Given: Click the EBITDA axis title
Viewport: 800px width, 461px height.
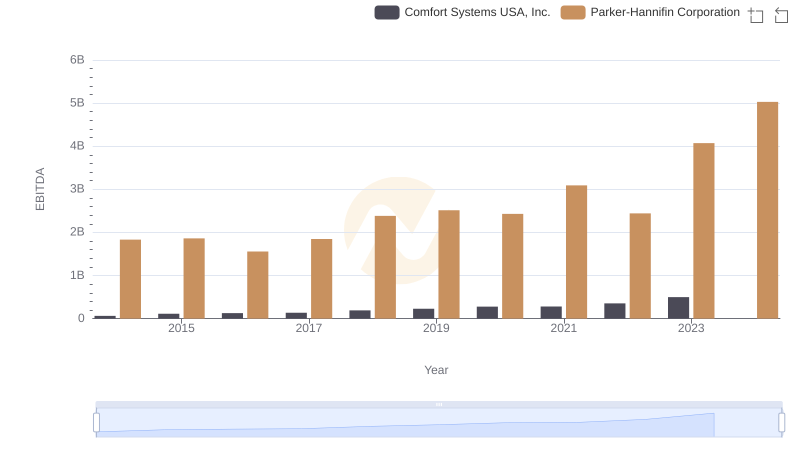Looking at the screenshot, I should [40, 189].
